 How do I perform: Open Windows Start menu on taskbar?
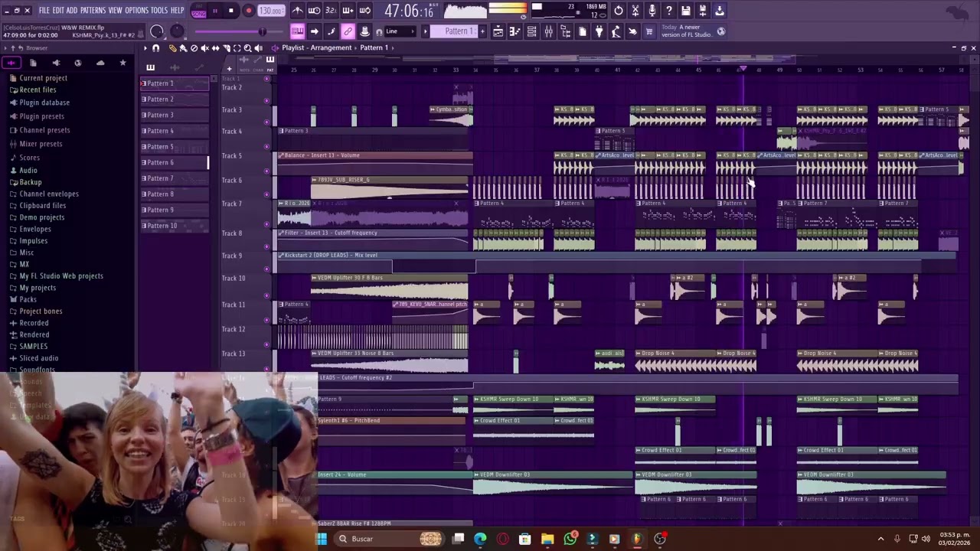[322, 539]
